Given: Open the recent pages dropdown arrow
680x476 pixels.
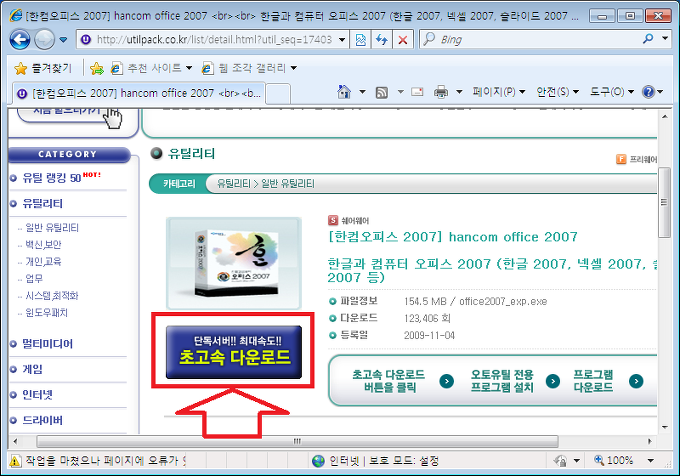Looking at the screenshot, I should 63,40.
